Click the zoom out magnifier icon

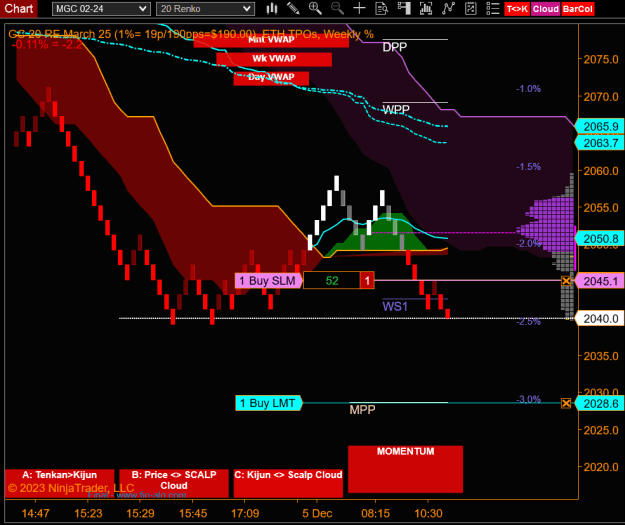point(337,8)
